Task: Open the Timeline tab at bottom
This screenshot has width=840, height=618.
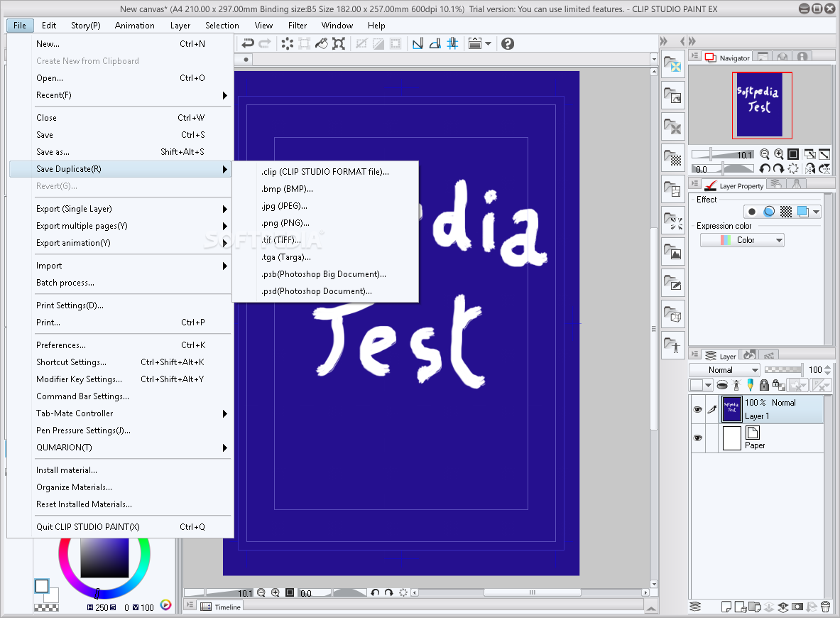Action: tap(221, 607)
